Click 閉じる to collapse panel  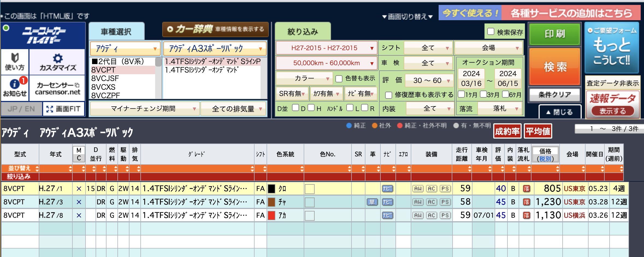[560, 112]
